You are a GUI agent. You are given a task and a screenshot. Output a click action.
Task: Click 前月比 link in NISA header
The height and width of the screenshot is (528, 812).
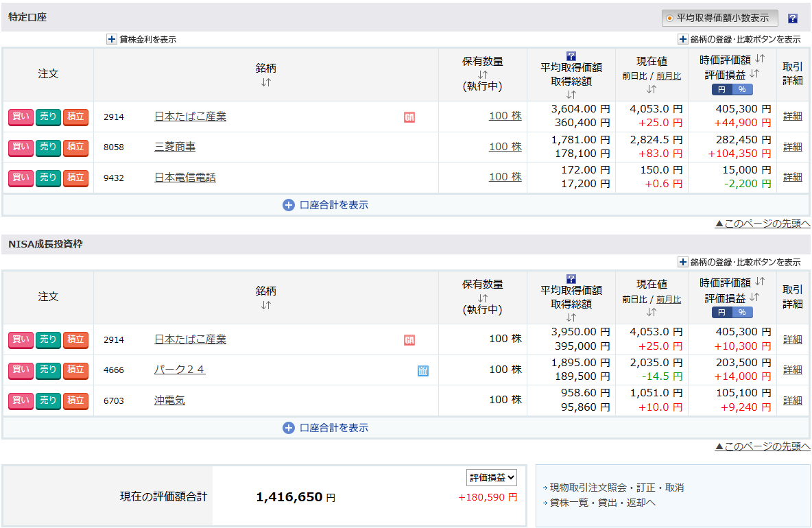669,300
